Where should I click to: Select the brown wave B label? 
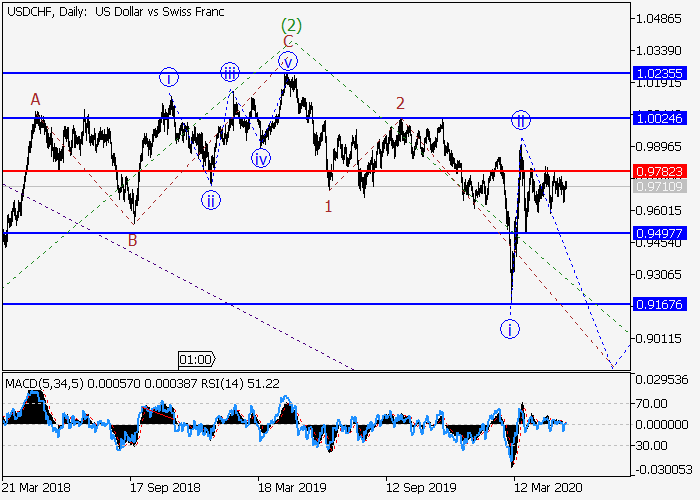tap(132, 240)
